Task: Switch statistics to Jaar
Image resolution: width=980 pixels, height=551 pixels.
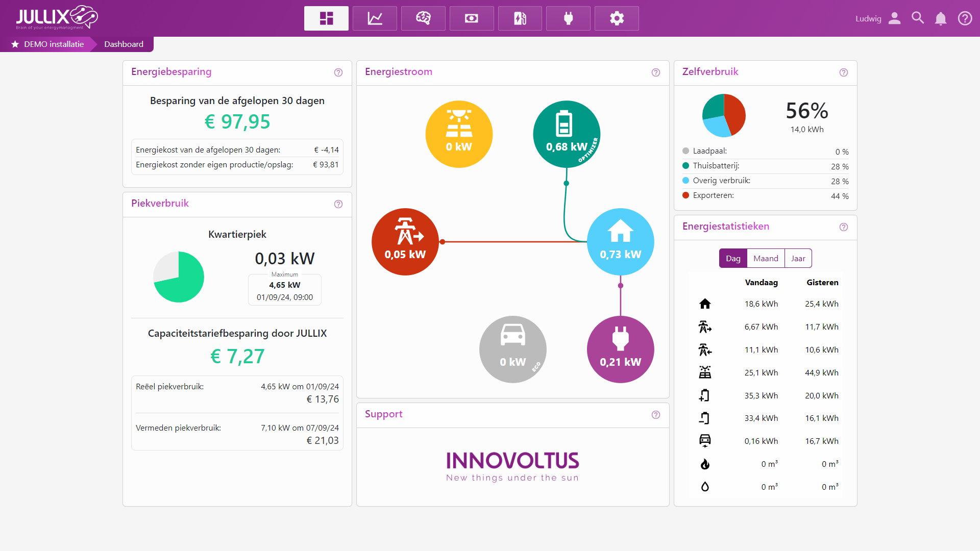Action: [798, 258]
